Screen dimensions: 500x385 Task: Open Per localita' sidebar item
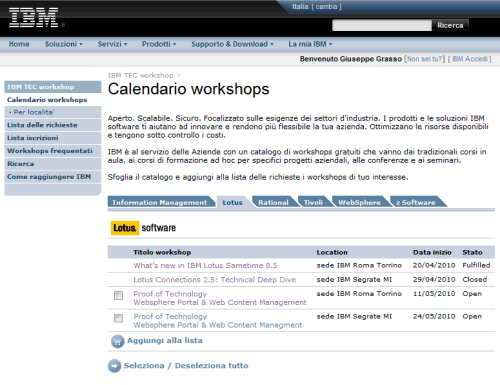click(53, 112)
